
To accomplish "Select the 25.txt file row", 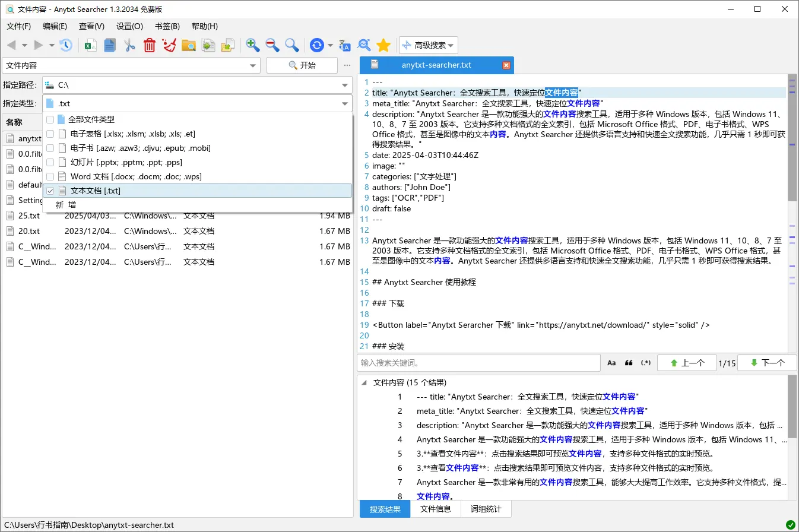I will click(177, 216).
